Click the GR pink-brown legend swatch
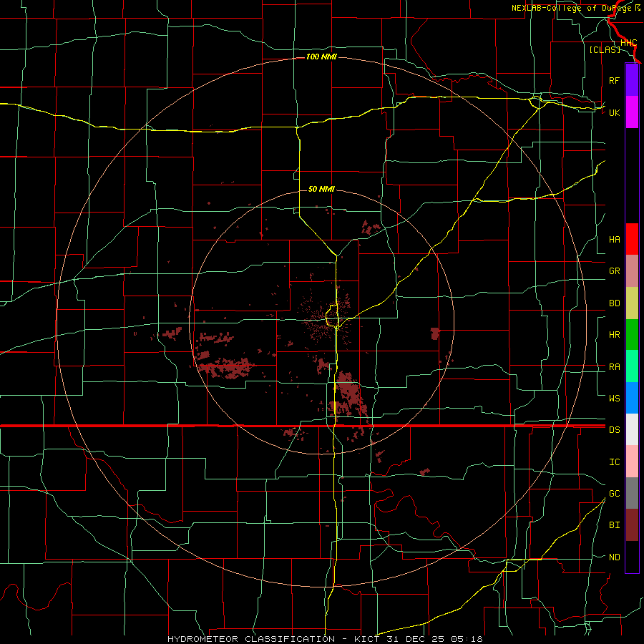Screen dimensions: 644x644 (x=632, y=271)
